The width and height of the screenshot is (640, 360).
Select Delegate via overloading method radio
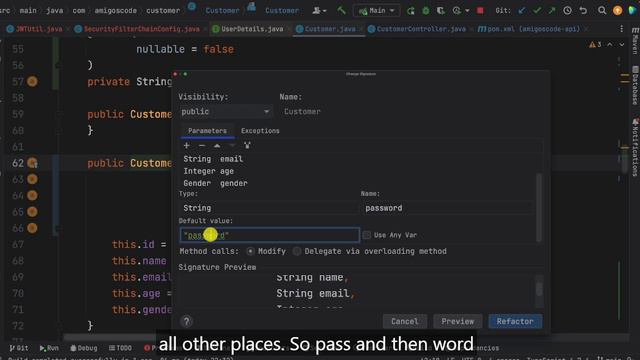297,251
